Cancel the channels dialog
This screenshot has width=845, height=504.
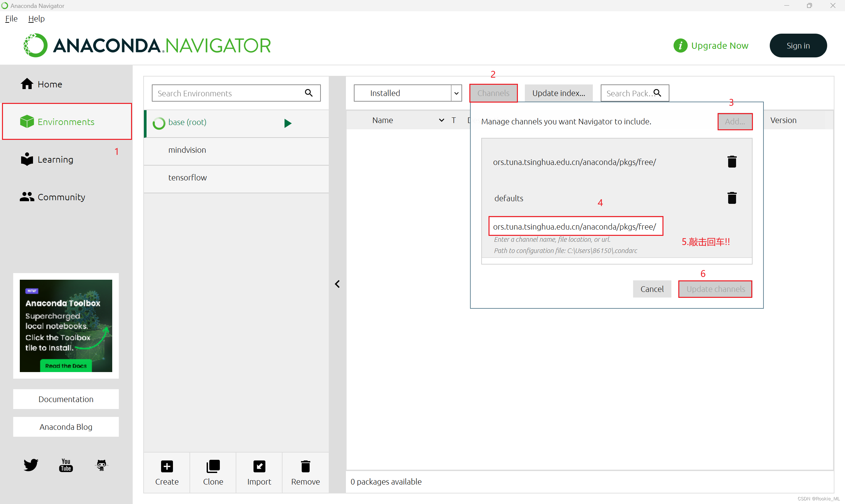tap(652, 289)
